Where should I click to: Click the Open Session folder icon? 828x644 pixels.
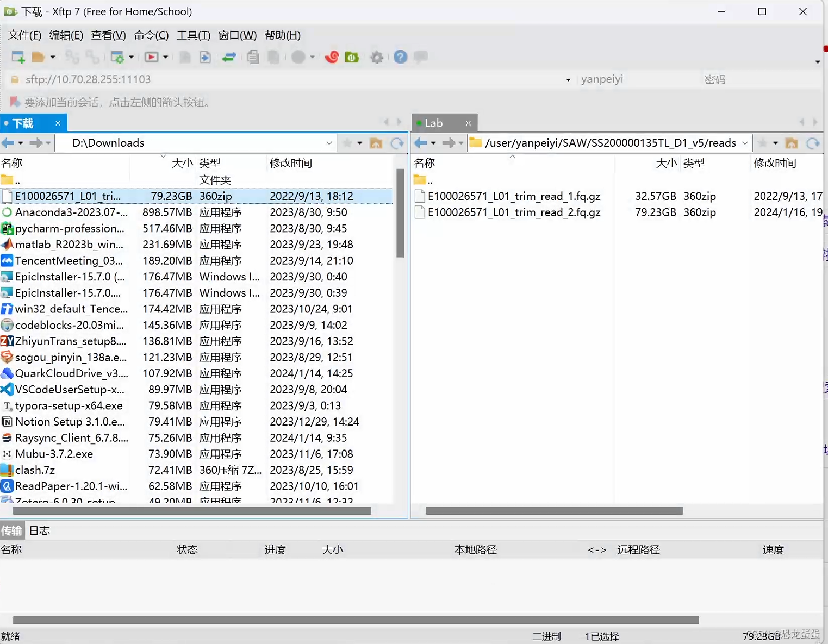pyautogui.click(x=38, y=57)
